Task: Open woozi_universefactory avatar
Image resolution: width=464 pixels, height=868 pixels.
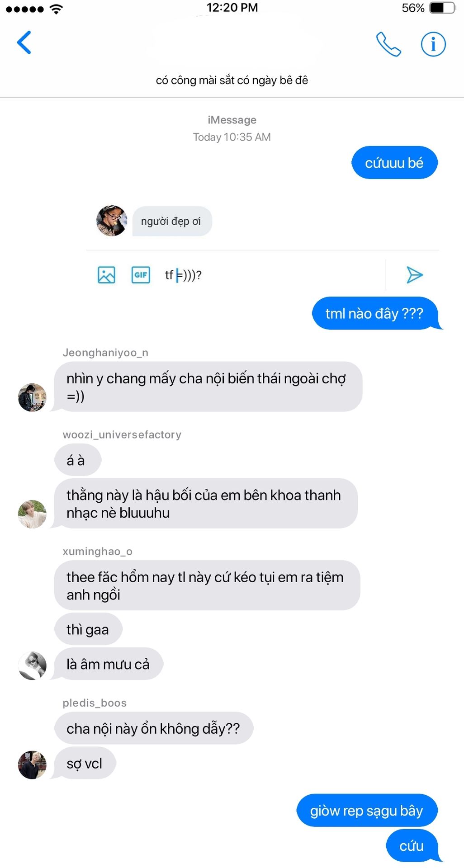Action: (32, 514)
